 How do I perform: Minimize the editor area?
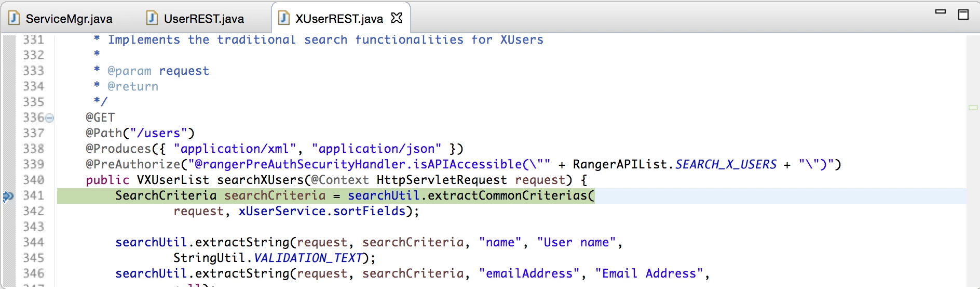click(x=941, y=12)
